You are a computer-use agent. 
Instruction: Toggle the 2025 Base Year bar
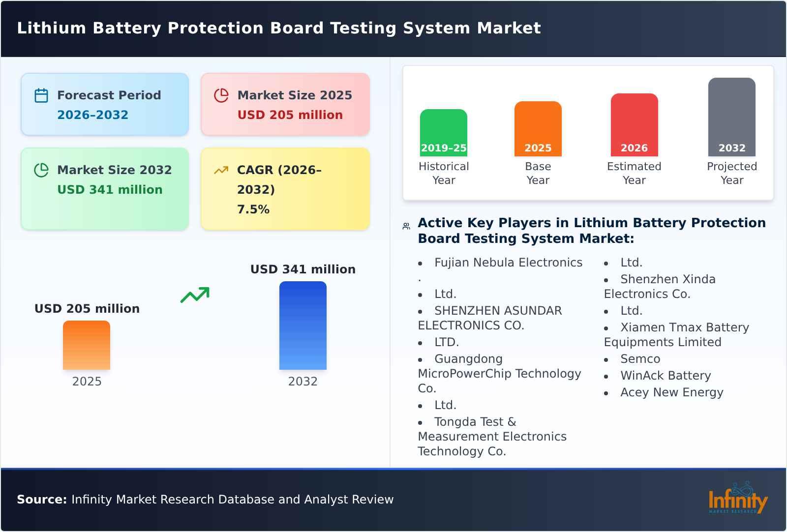pyautogui.click(x=538, y=128)
